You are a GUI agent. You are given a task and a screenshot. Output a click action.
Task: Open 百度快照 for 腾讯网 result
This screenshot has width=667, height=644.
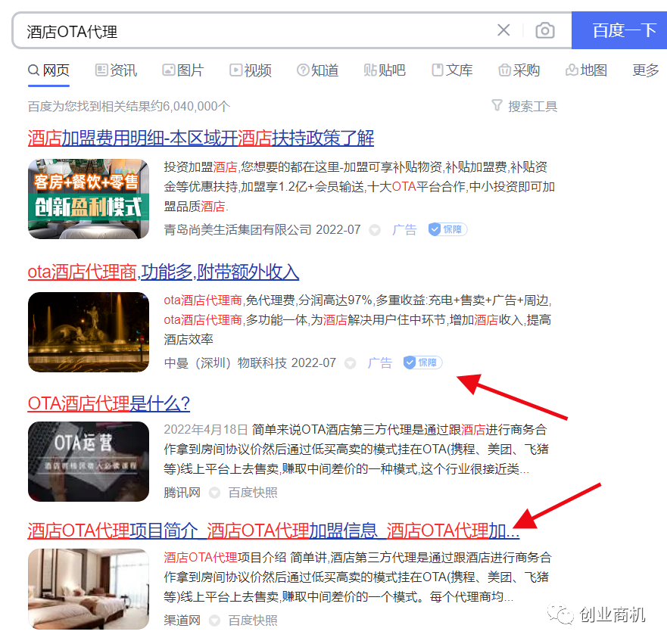pos(253,493)
